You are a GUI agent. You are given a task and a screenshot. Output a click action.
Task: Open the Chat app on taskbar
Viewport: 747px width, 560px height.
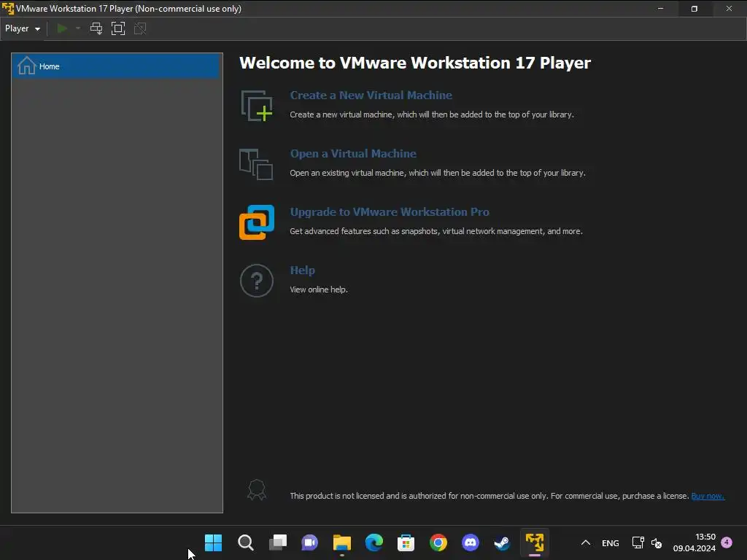point(309,542)
